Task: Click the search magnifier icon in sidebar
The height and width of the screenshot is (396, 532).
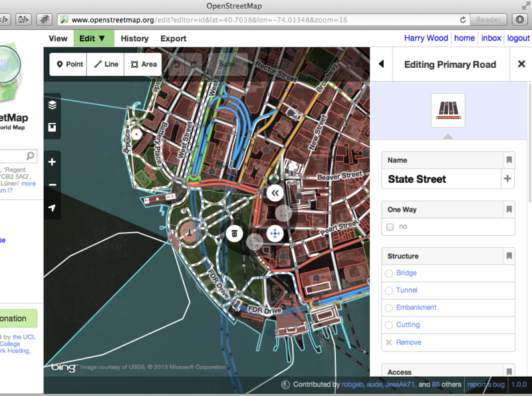Action: point(30,155)
